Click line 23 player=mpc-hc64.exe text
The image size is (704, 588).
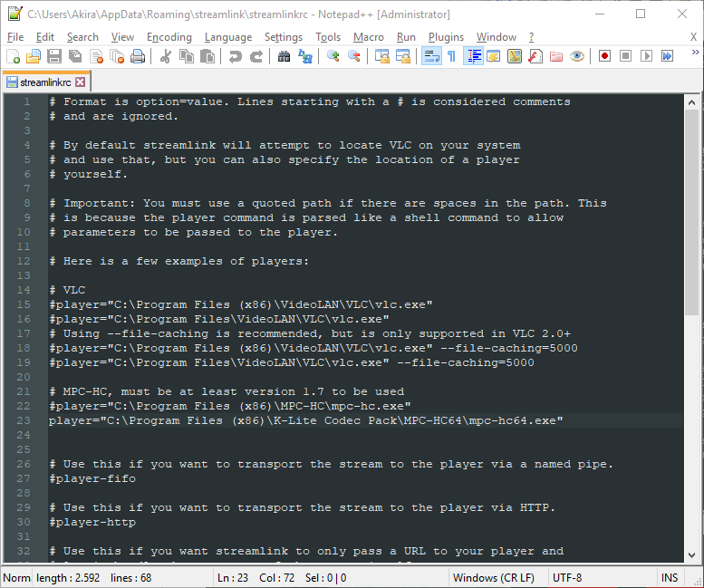coord(305,420)
